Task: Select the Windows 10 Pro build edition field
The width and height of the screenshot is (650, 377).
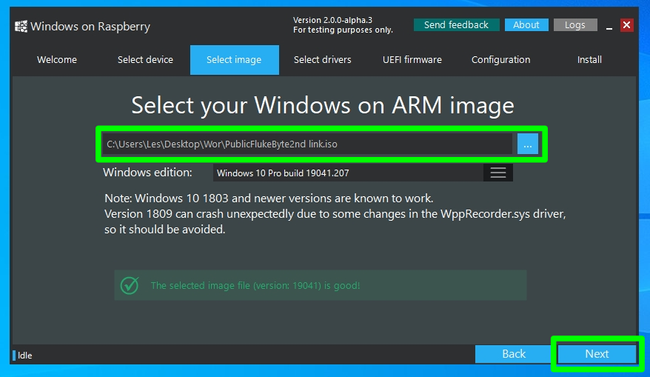Action: coord(348,173)
